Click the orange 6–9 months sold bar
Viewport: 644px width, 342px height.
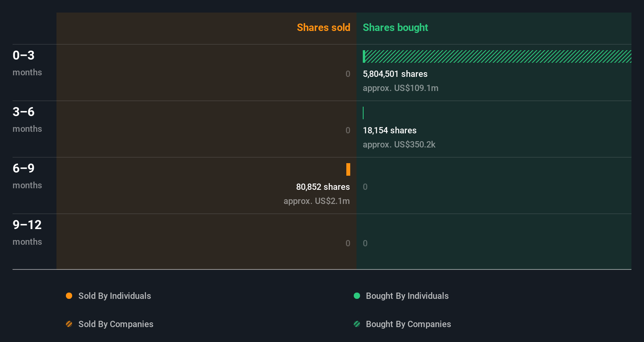pos(348,169)
